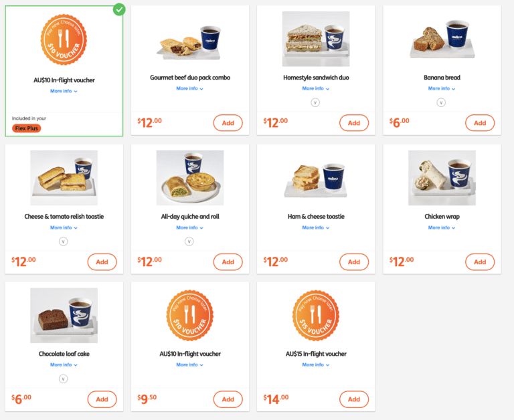The height and width of the screenshot is (420, 514).
Task: Expand More info for Chicken wrap
Action: 442,227
